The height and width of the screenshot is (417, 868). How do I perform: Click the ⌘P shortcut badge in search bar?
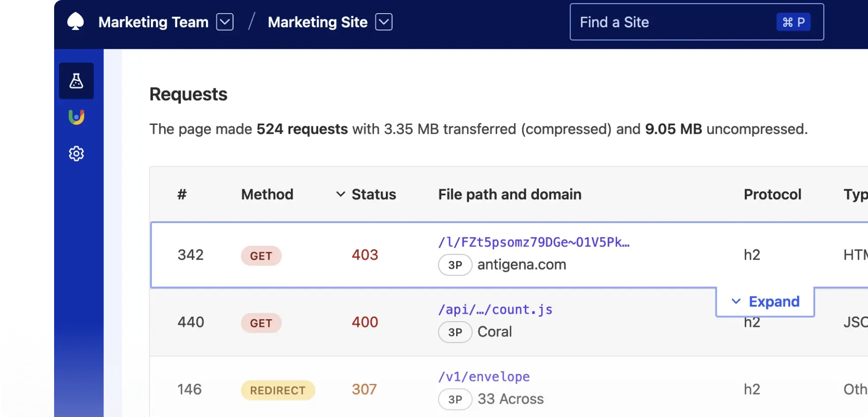[x=794, y=22]
